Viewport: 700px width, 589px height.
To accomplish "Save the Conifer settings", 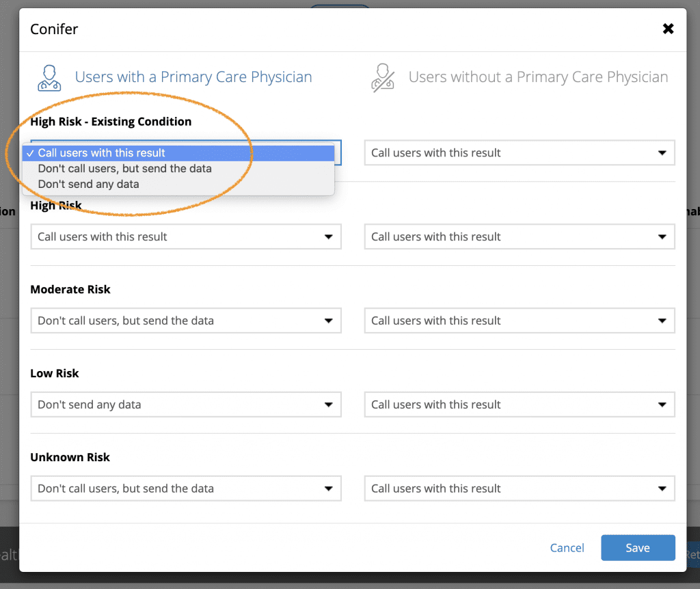I will pos(638,547).
